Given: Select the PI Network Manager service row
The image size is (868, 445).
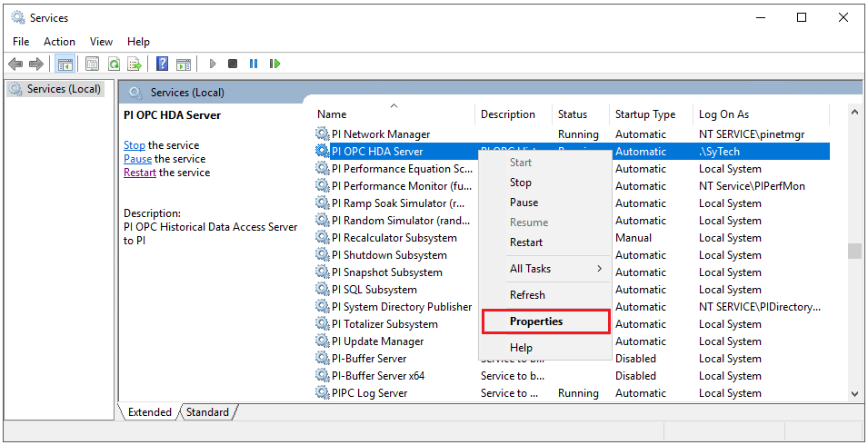Looking at the screenshot, I should tap(572, 133).
